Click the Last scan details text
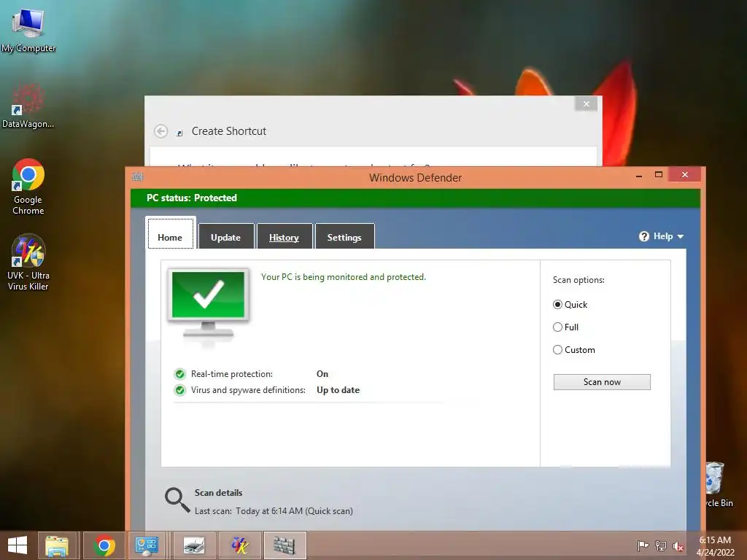Image resolution: width=747 pixels, height=560 pixels. [274, 511]
